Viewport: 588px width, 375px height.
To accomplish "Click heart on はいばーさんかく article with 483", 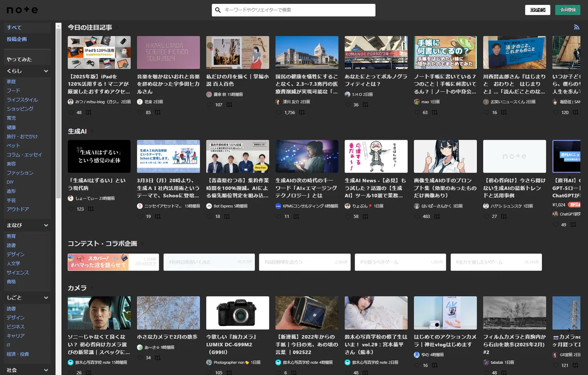I will click(x=417, y=216).
